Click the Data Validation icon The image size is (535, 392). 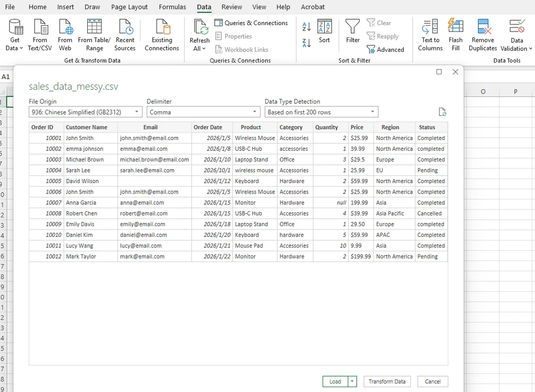517,27
